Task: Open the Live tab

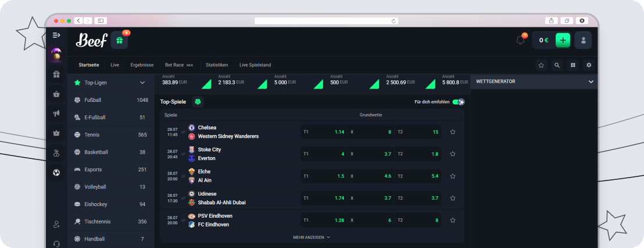Action: point(115,65)
